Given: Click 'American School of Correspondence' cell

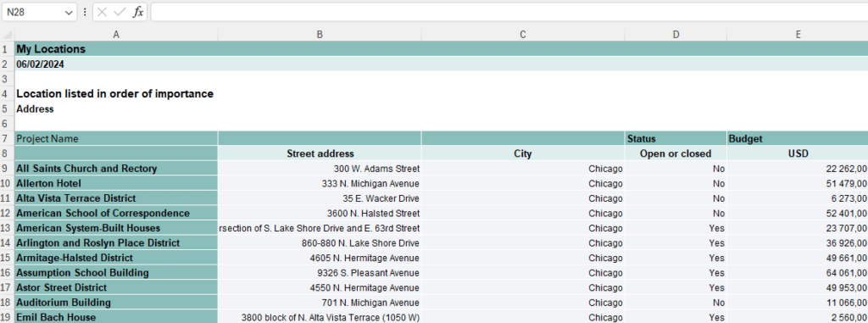Looking at the screenshot, I should [x=116, y=214].
